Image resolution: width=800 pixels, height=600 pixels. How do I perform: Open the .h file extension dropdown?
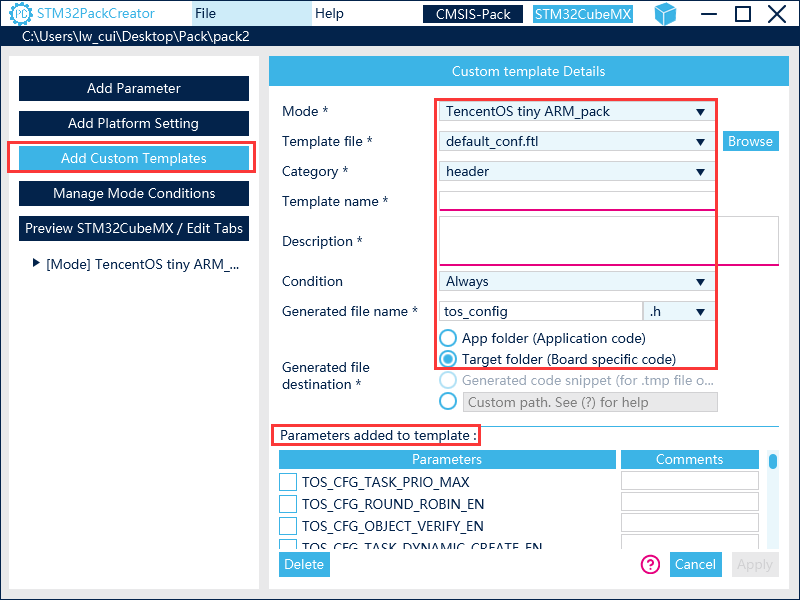coord(679,311)
